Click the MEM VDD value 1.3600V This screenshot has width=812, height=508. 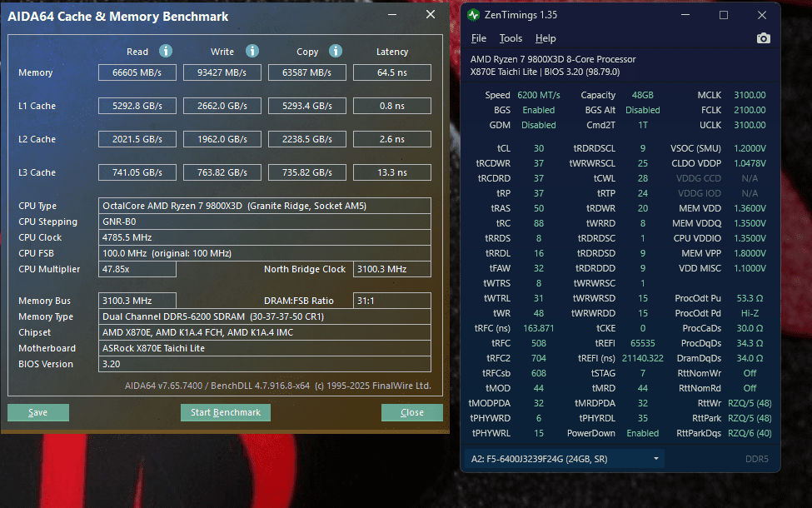point(750,208)
